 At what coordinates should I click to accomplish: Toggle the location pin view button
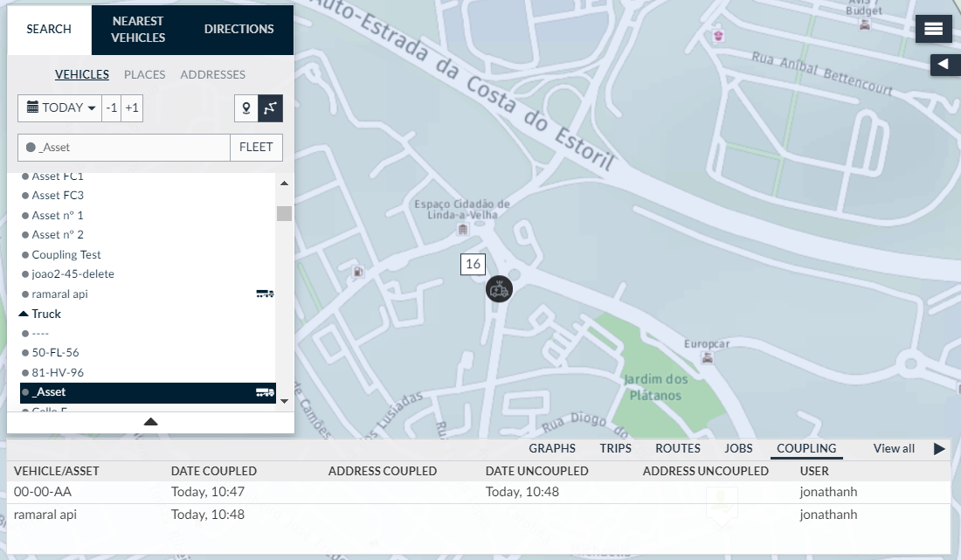[x=246, y=108]
